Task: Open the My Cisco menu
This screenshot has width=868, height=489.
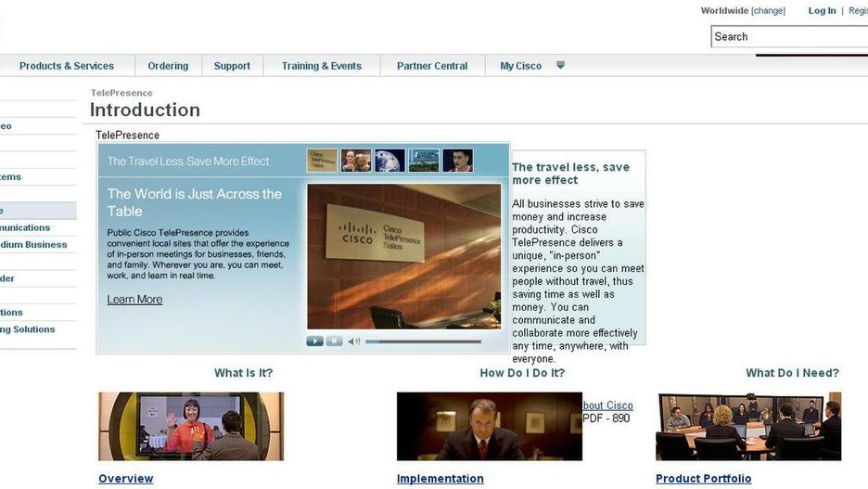Action: (x=521, y=66)
